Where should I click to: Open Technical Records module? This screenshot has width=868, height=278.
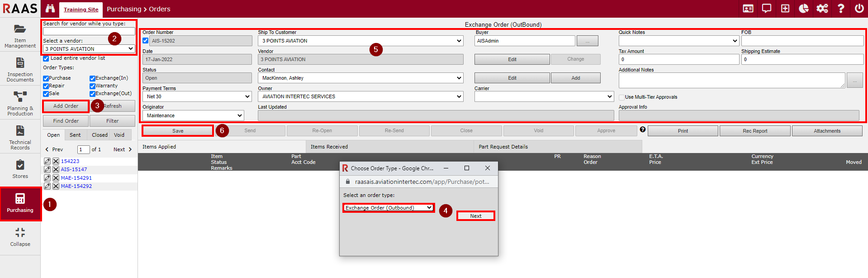coord(20,137)
